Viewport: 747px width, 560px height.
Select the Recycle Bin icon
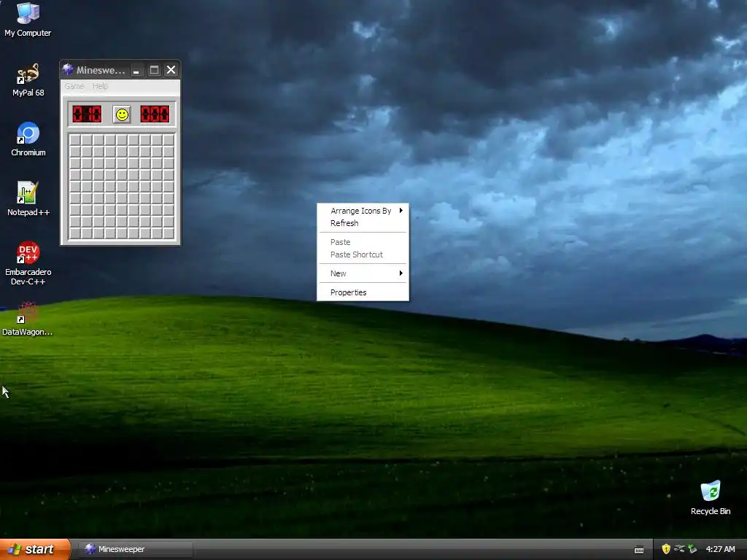(x=711, y=498)
